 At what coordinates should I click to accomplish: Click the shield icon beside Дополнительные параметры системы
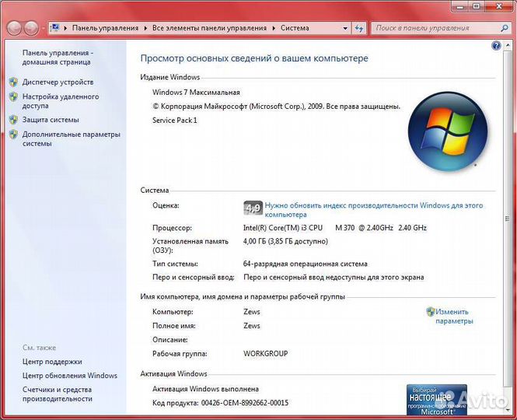click(x=13, y=135)
